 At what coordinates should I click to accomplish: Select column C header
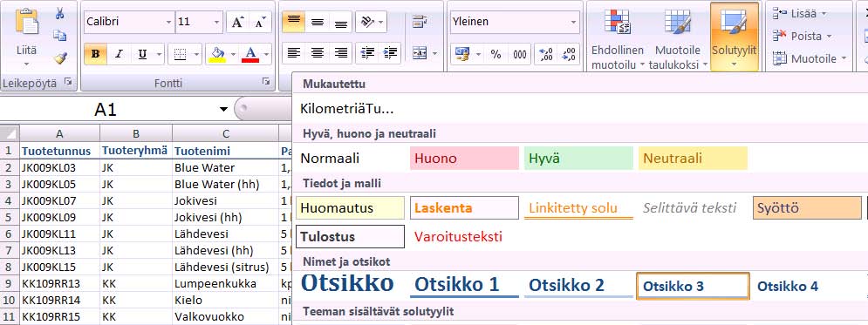[x=225, y=133]
